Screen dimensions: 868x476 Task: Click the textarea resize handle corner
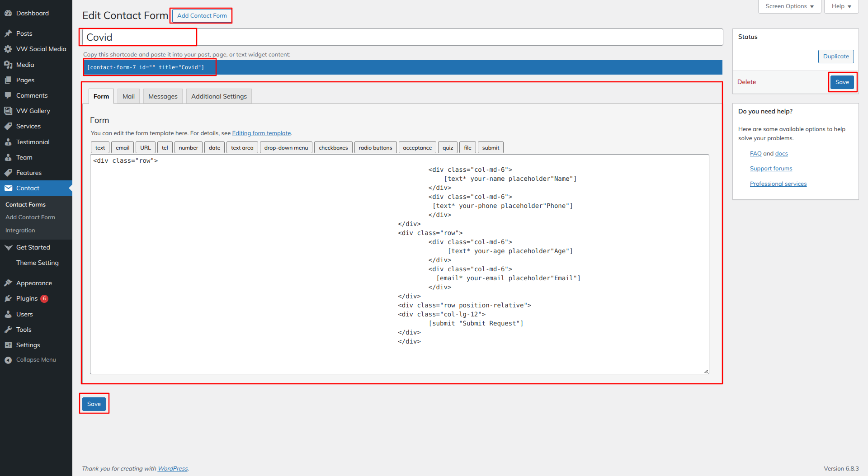click(x=706, y=371)
